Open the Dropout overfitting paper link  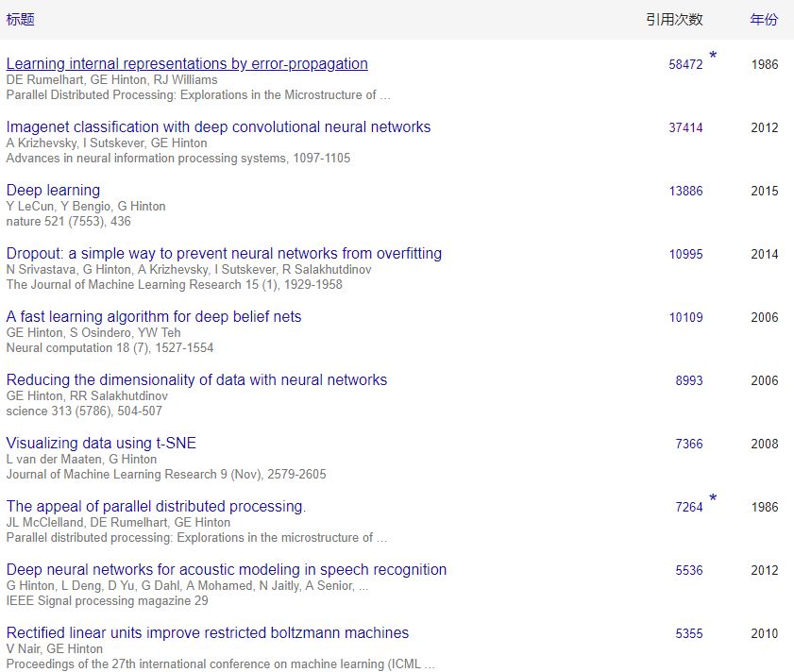(x=224, y=254)
